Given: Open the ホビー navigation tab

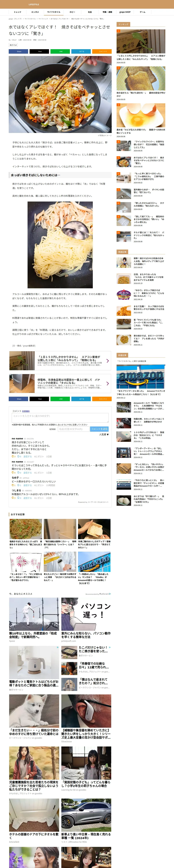Looking at the screenshot, I should [72, 12].
